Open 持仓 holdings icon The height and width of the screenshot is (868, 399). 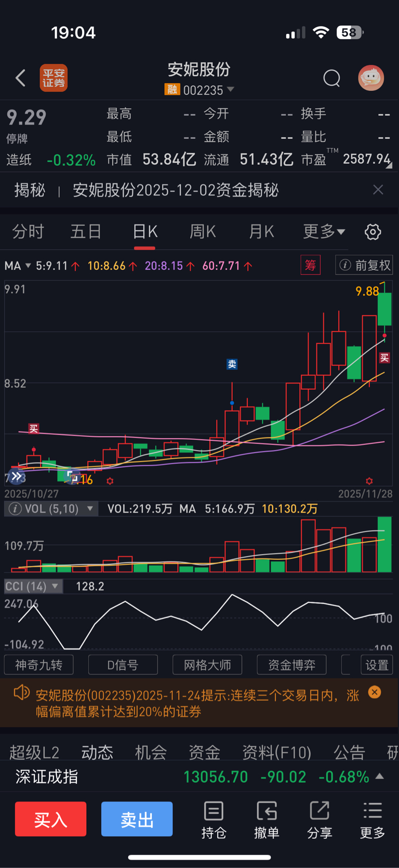click(x=214, y=820)
